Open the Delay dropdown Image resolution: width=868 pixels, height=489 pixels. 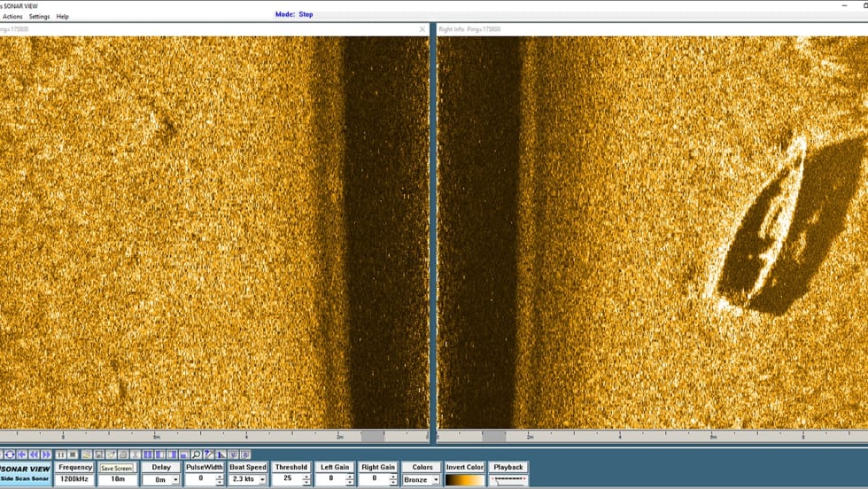tap(174, 479)
